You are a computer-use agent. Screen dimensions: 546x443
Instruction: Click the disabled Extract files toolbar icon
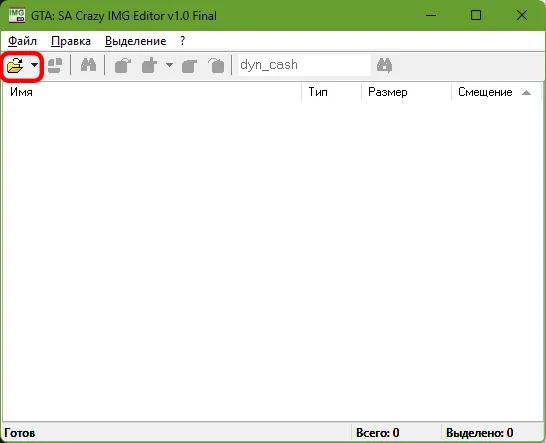click(123, 65)
